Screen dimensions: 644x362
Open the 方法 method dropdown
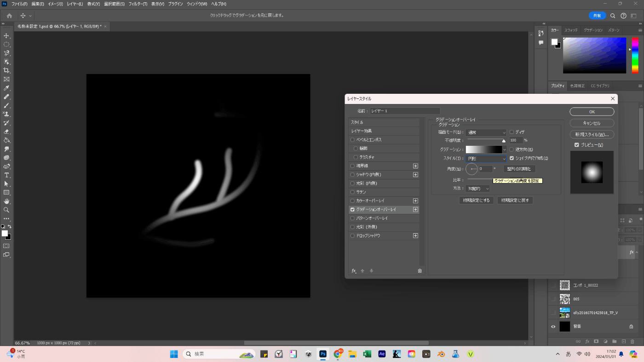[478, 189]
